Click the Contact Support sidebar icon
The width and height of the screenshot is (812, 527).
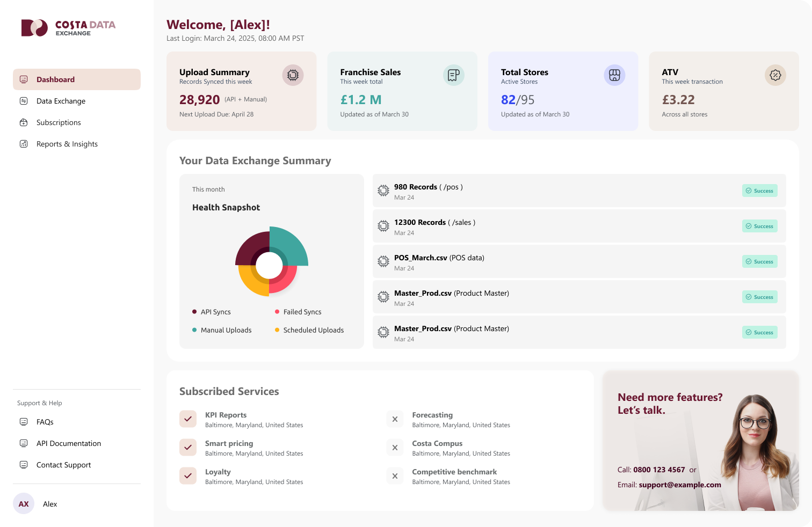[24, 465]
